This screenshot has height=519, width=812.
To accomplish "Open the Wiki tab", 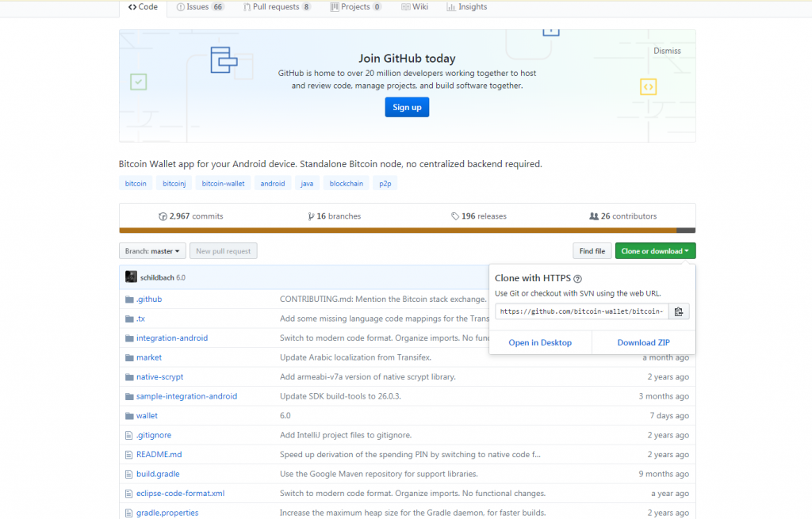I will pos(415,6).
